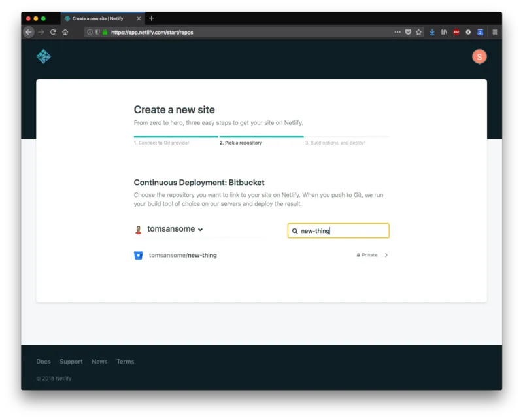
Task: Open the Docs footer link
Action: coord(43,362)
